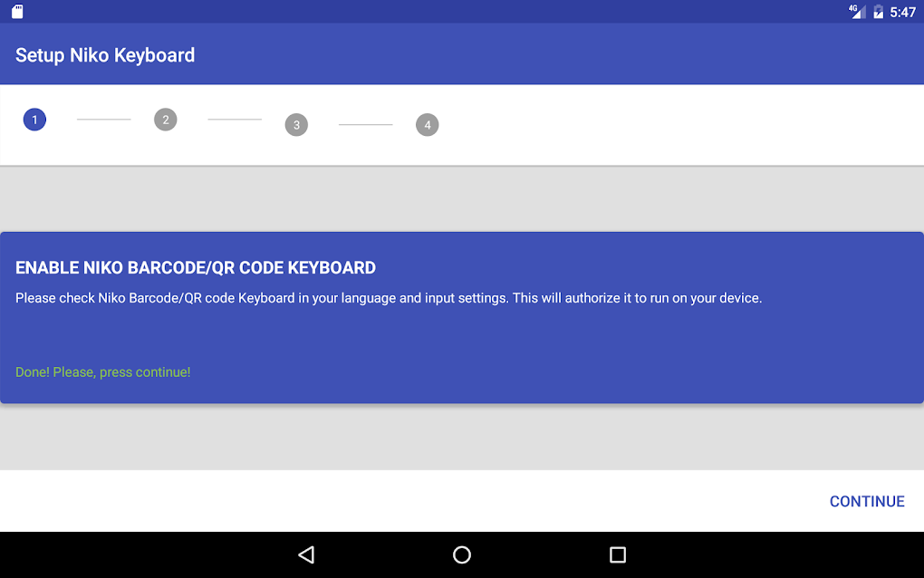
Task: Click the progress connector between steps 3 and 4
Action: pyautogui.click(x=365, y=124)
